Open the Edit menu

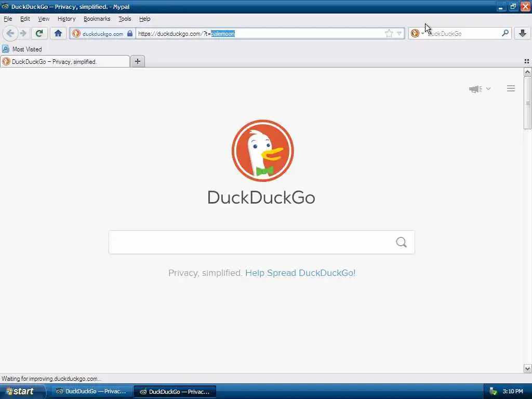coord(25,19)
